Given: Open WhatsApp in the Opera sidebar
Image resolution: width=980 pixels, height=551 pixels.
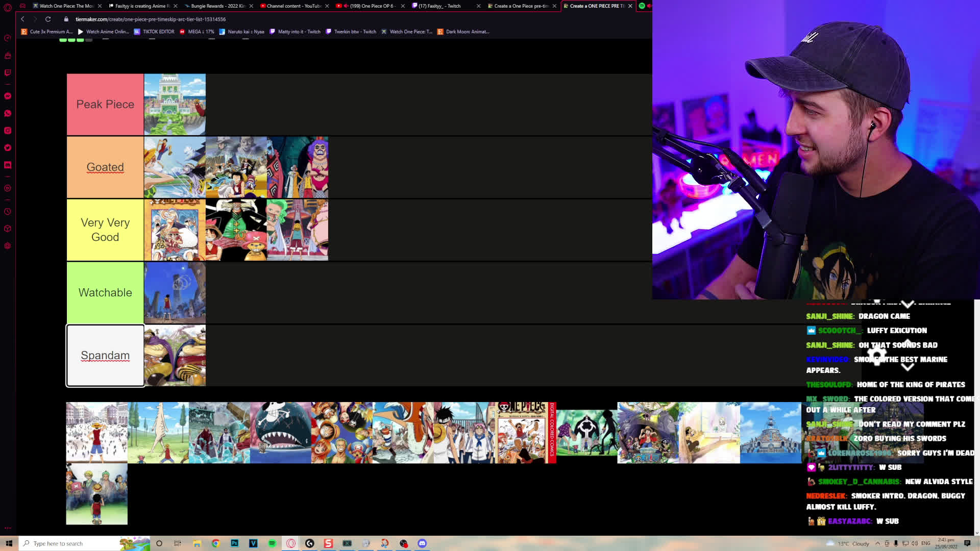Looking at the screenshot, I should click(7, 113).
